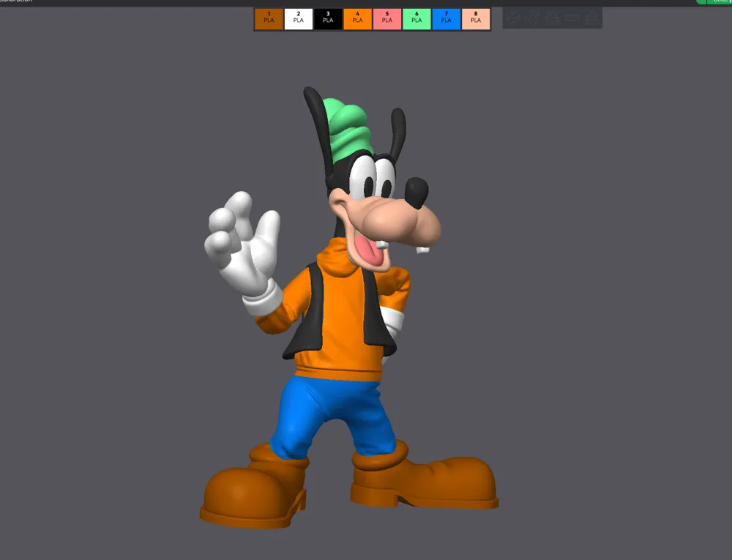This screenshot has width=732, height=560.
Task: Select filament 4 orange PLA
Action: [x=357, y=18]
